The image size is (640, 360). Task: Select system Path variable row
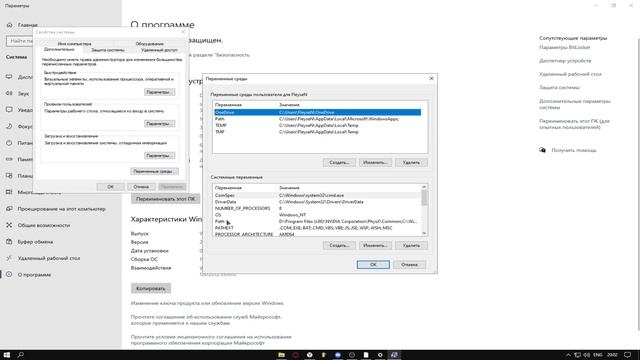(x=317, y=221)
